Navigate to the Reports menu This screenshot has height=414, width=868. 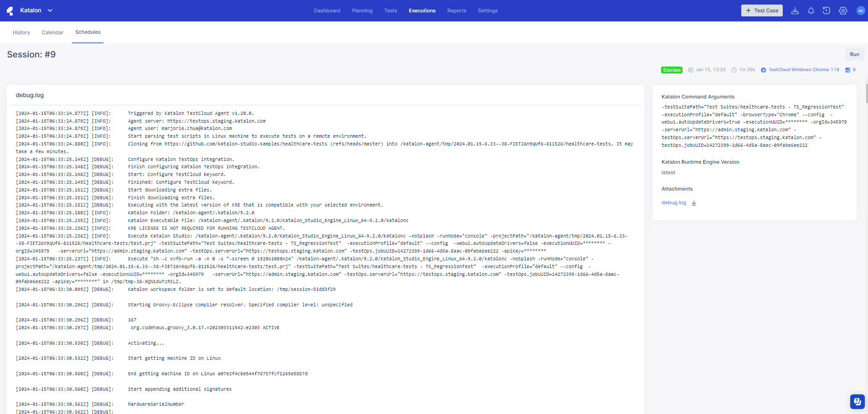point(456,10)
